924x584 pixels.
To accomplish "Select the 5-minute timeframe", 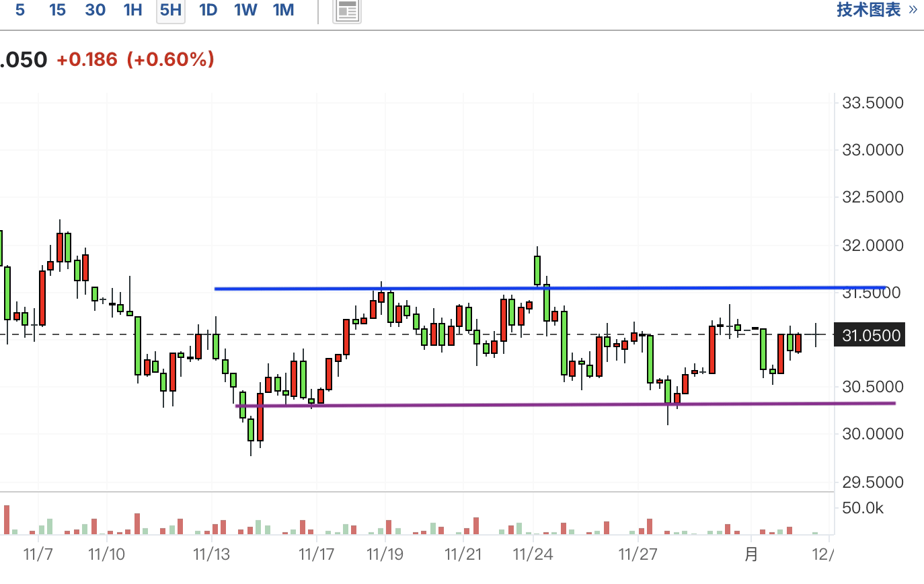I will [x=20, y=10].
